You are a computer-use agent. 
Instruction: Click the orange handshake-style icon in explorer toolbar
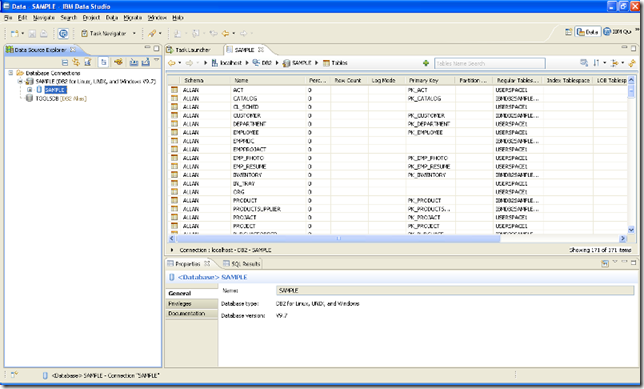coord(118,62)
